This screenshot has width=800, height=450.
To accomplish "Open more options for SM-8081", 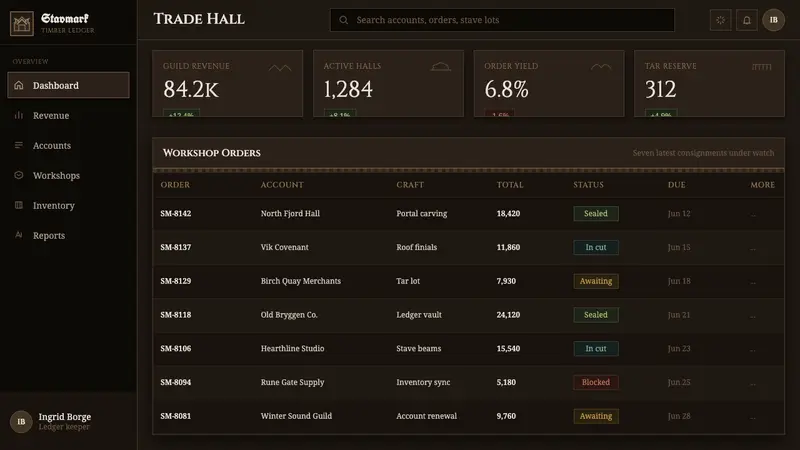I will point(754,417).
